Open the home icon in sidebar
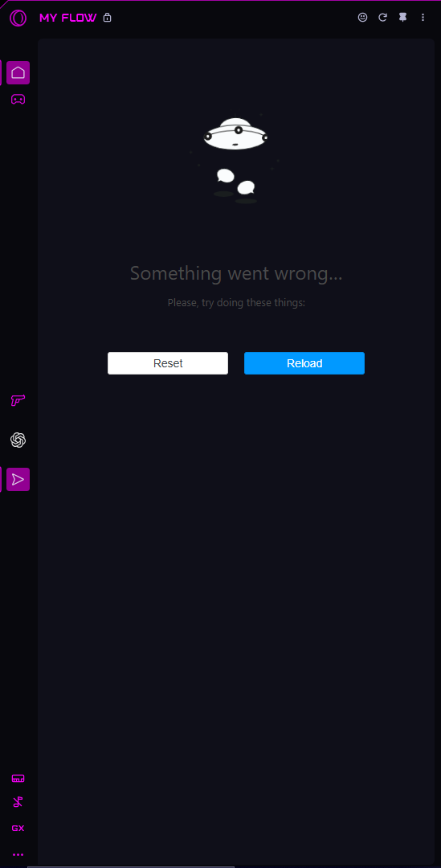This screenshot has height=868, width=441. point(18,72)
